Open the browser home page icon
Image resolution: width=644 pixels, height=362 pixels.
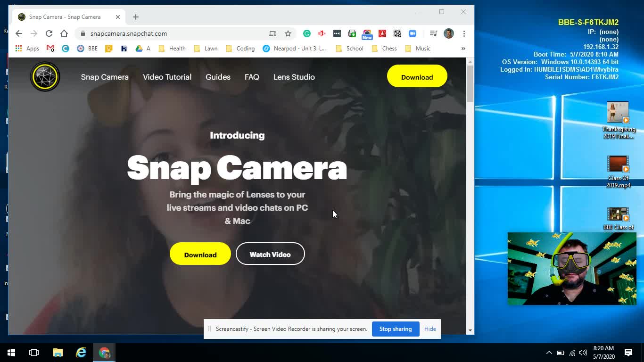pos(64,33)
